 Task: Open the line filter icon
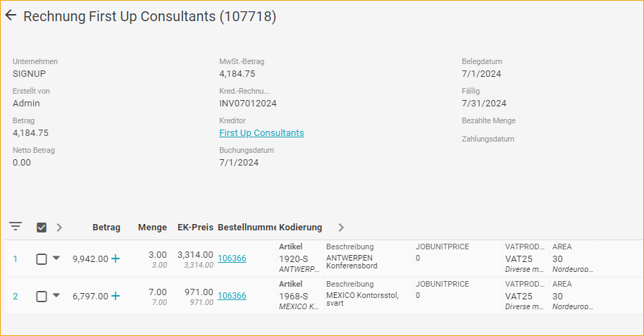[16, 227]
